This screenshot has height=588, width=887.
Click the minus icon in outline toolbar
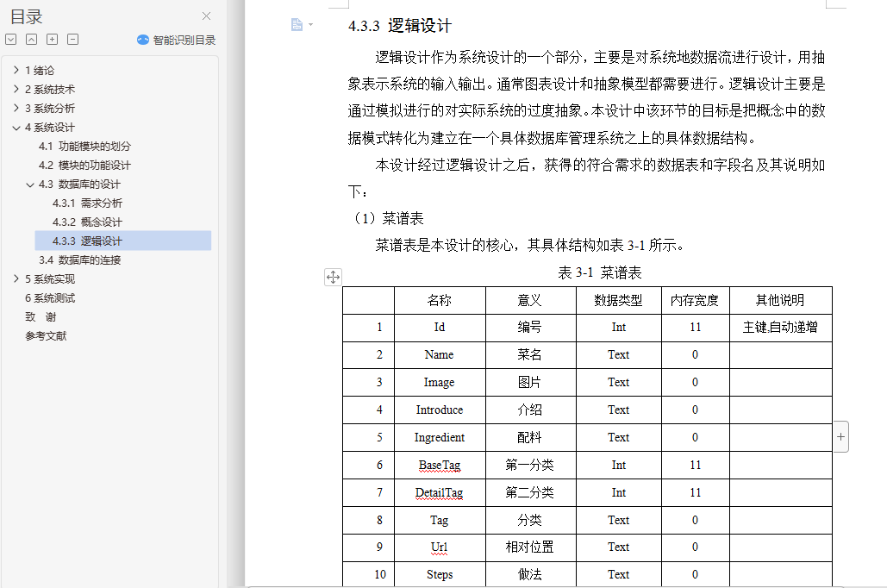click(73, 39)
